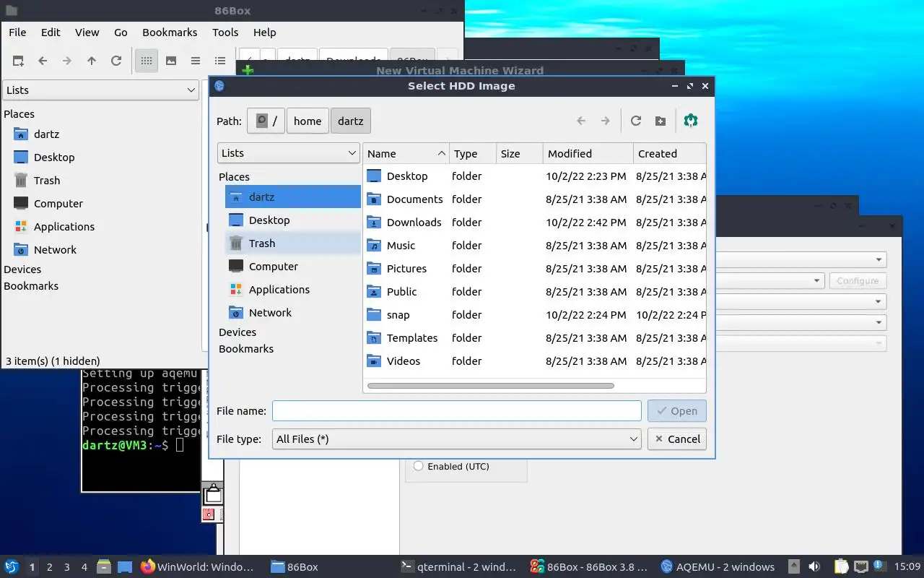Expand Devices section in dialog side pane

(x=237, y=332)
